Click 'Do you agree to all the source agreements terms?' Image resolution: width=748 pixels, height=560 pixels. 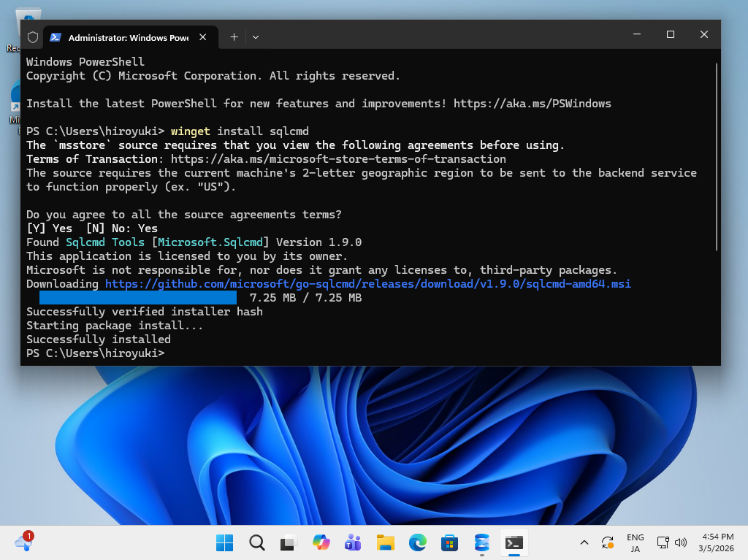[x=183, y=215]
